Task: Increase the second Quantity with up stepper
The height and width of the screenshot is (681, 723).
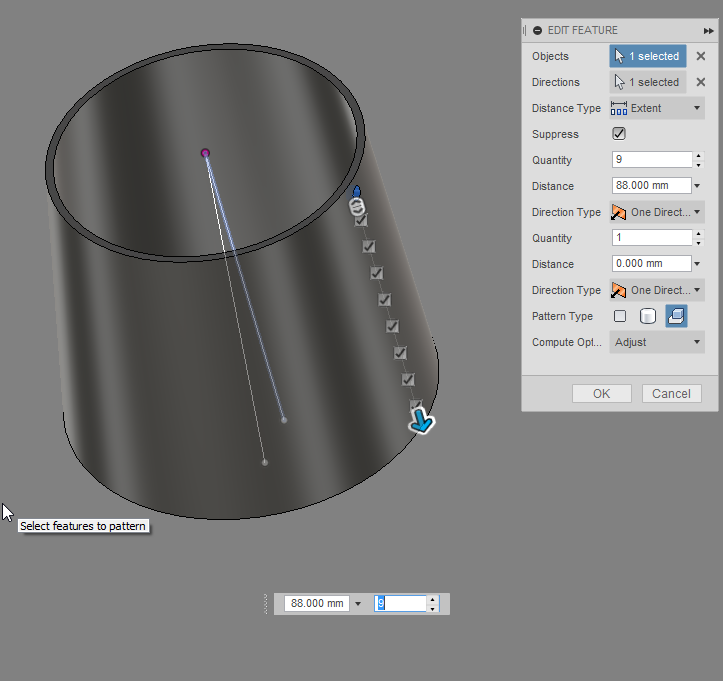Action: point(699,234)
